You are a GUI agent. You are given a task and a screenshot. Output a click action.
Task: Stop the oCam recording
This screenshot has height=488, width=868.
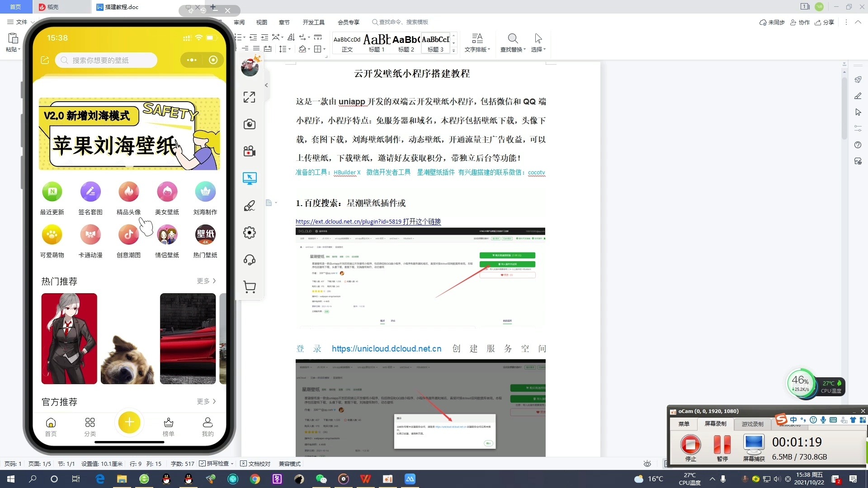click(690, 447)
